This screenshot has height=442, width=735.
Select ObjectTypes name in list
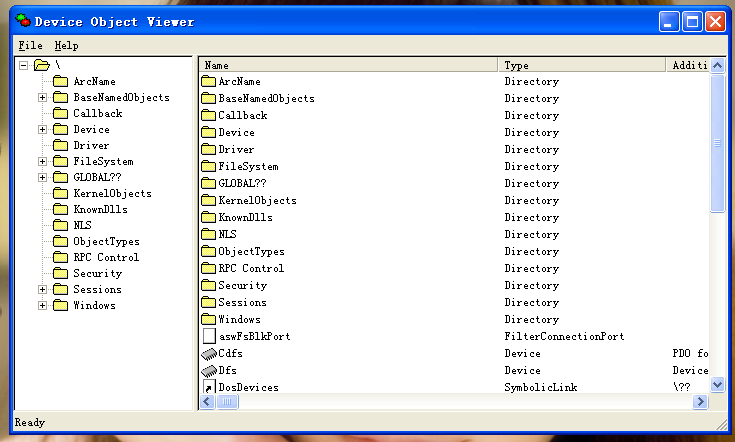pos(251,252)
